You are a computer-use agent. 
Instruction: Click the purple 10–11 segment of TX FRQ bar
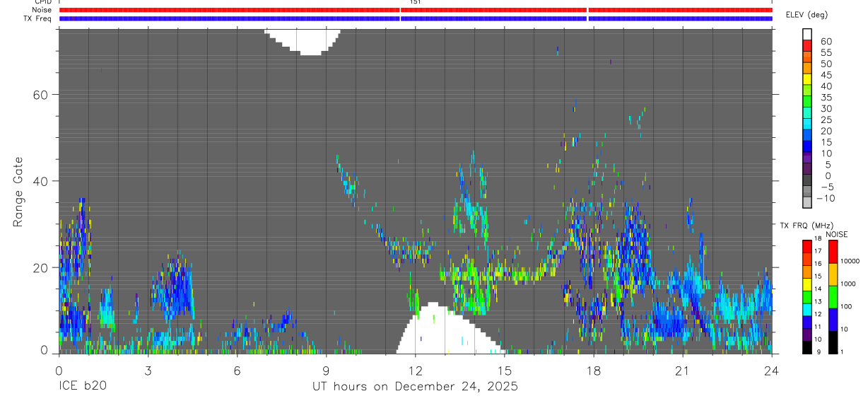pos(807,335)
